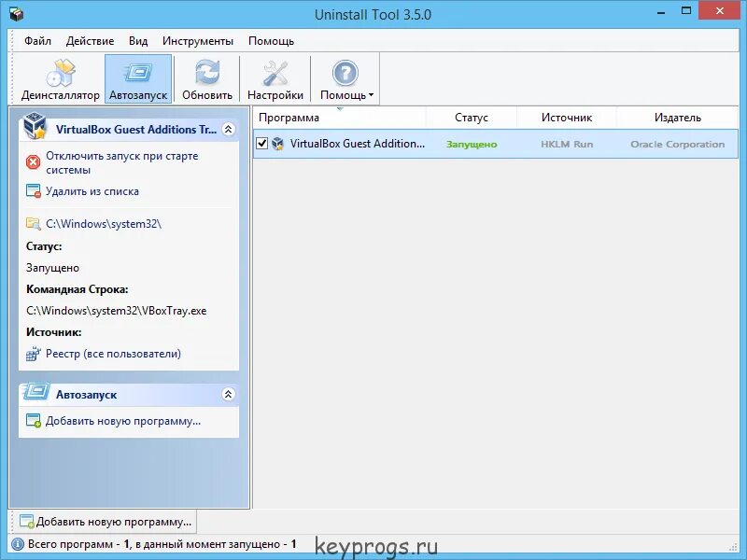The width and height of the screenshot is (747, 560).
Task: Uncheck the VirtualBox Guest Additions checkbox
Action: [262, 144]
